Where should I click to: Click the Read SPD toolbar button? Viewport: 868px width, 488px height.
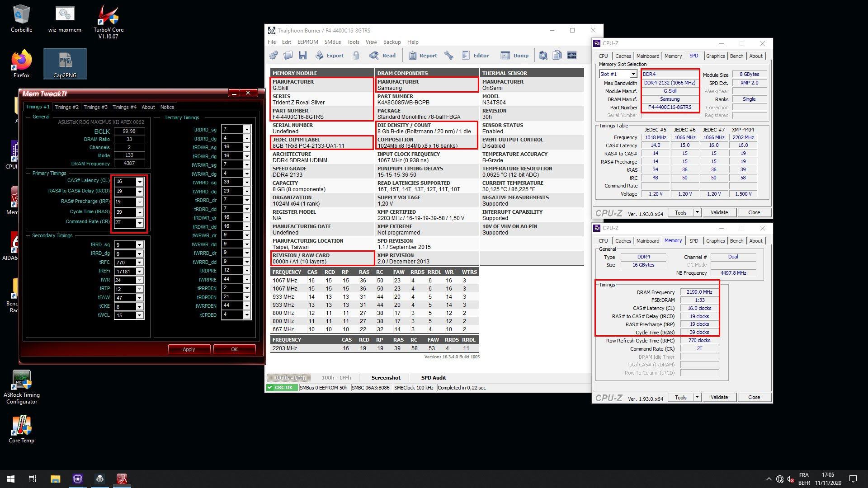(x=382, y=56)
